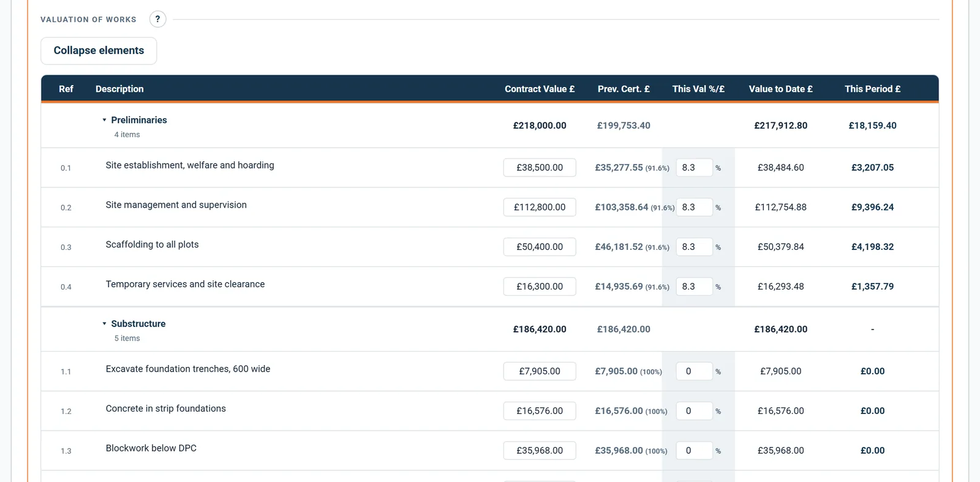Screen dimensions: 980x482
Task: Edit This Val percent for Scaffolding row
Action: 694,247
